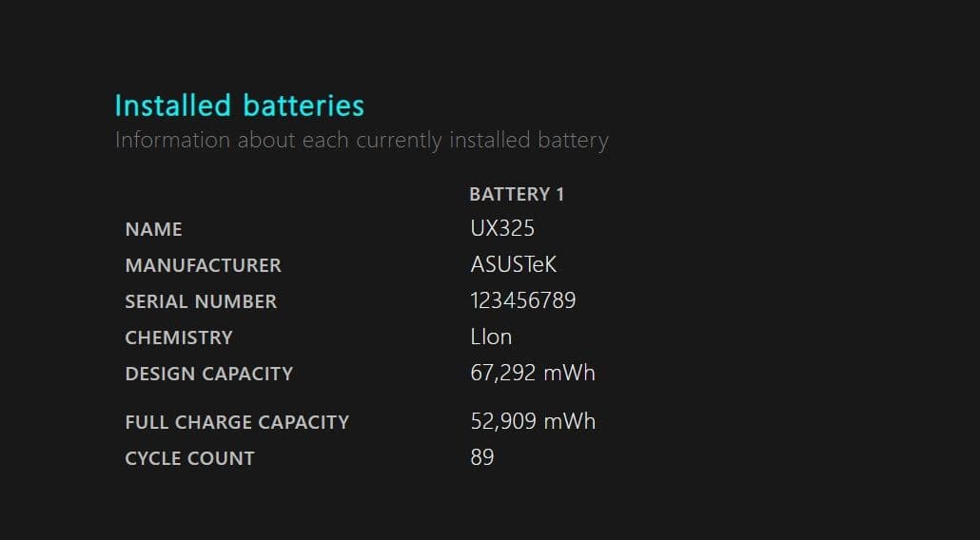
Task: Click the 'Installed batteries' heading
Action: (239, 106)
